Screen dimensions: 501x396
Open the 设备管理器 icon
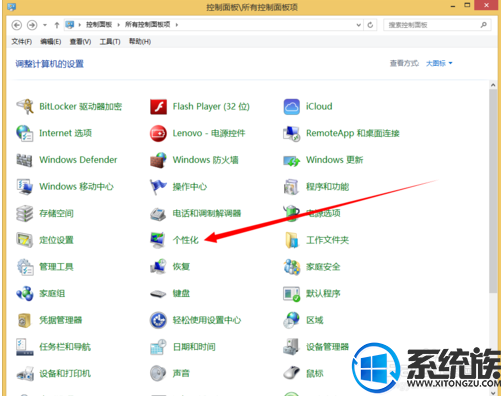click(291, 347)
